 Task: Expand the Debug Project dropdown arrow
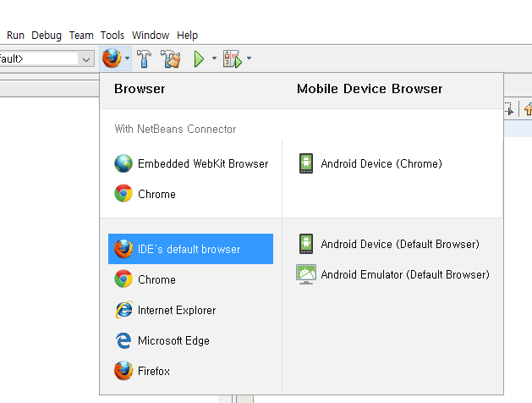249,58
